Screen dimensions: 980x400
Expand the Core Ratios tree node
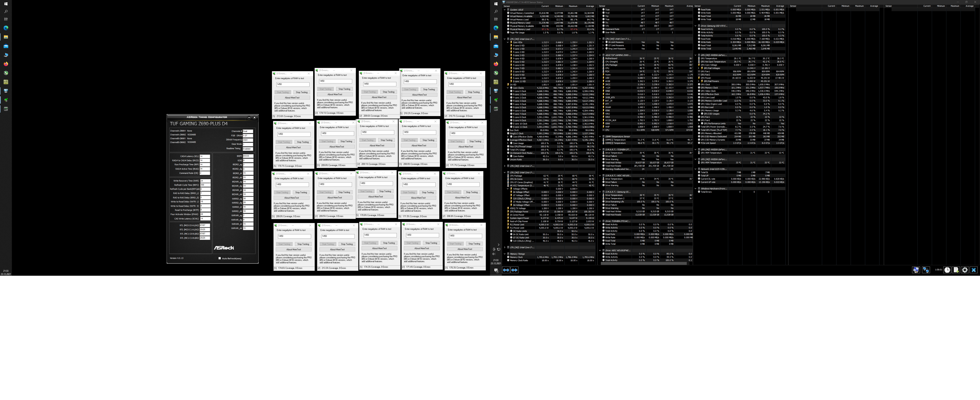pos(508,156)
